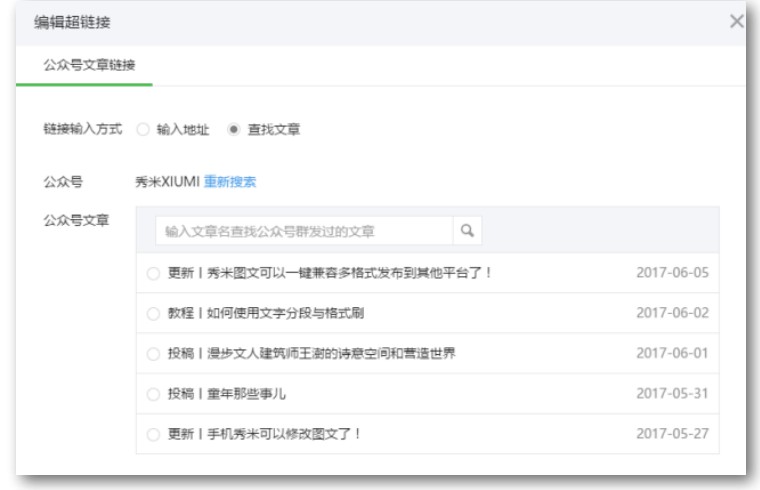Choose the 秀米图文可以一键兼容多格式 article radio
The height and width of the screenshot is (490, 760).
coord(153,273)
